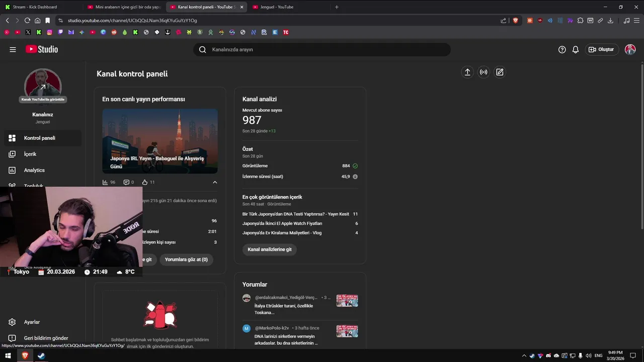This screenshot has height=362, width=644.
Task: Open Japonya'da İkinci El Apple Watch Fiyatları
Action: click(282, 223)
